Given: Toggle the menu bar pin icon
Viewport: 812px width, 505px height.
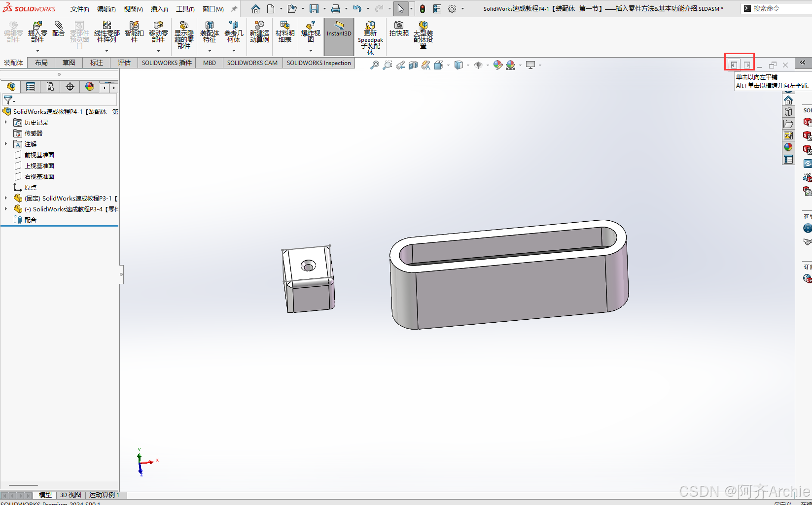Looking at the screenshot, I should pyautogui.click(x=234, y=9).
